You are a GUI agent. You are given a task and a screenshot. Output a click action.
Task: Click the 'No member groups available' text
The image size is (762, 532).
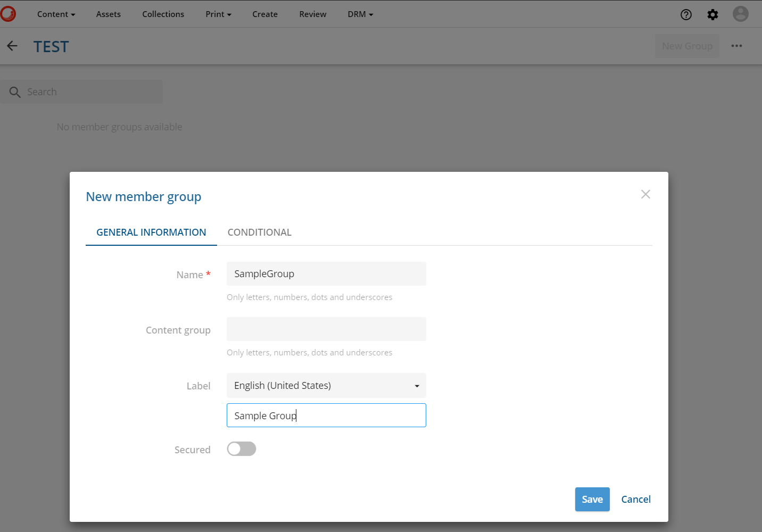click(120, 127)
